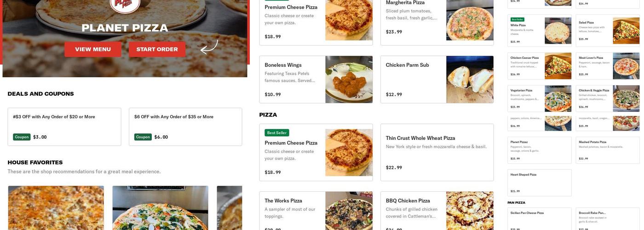Open the Heart Shaped Pizza item

(x=540, y=183)
